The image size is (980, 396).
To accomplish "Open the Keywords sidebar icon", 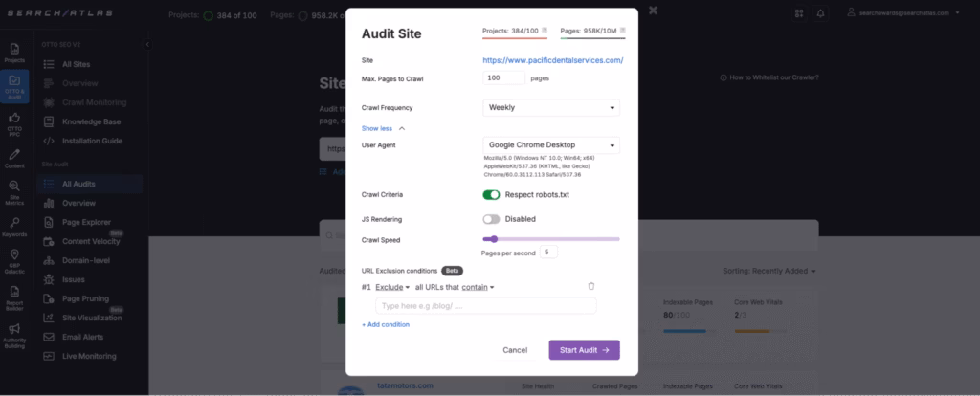I will pos(14,226).
